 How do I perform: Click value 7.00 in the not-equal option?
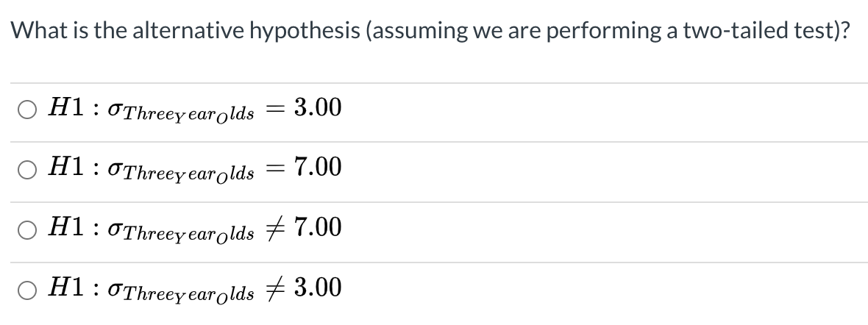click(318, 228)
